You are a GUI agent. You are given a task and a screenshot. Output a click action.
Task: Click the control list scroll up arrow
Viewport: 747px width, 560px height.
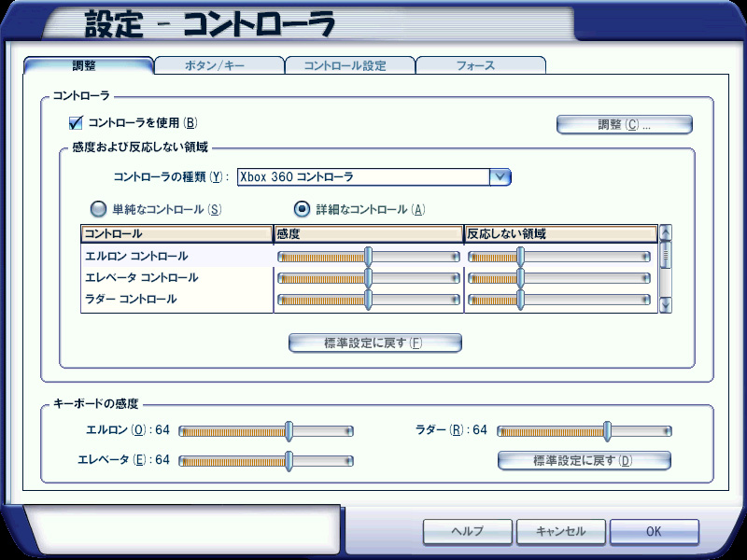pos(666,232)
